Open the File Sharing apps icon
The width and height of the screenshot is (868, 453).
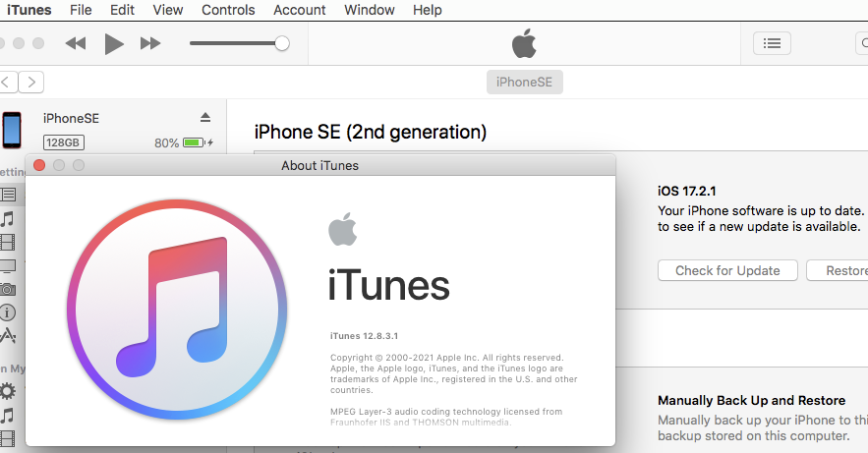[8, 336]
